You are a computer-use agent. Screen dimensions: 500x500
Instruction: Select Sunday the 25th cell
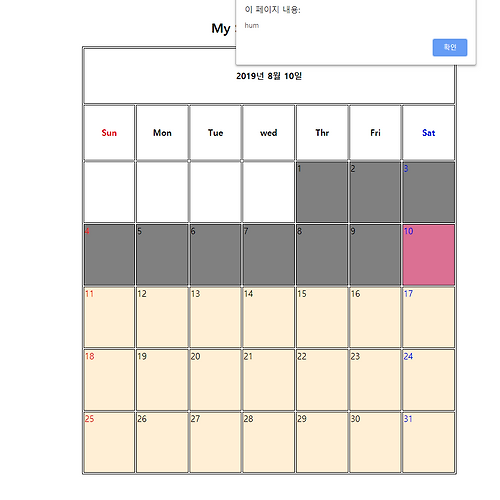click(109, 442)
